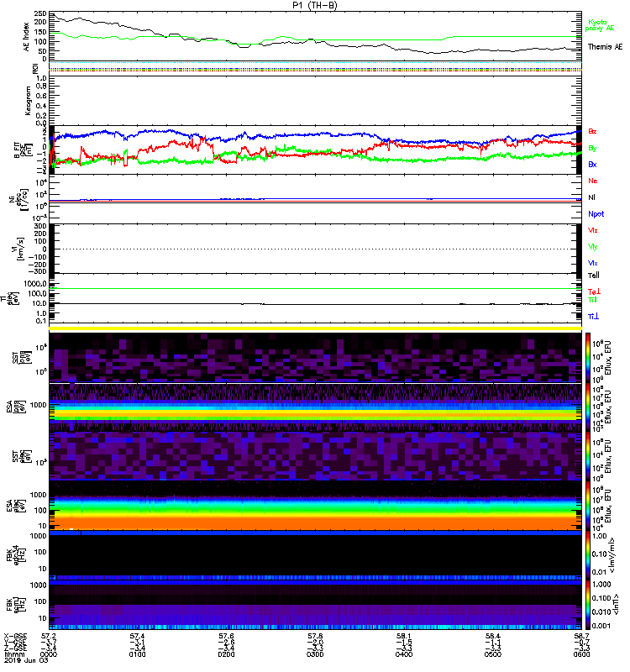Click the ROI panel label

(x=36, y=68)
